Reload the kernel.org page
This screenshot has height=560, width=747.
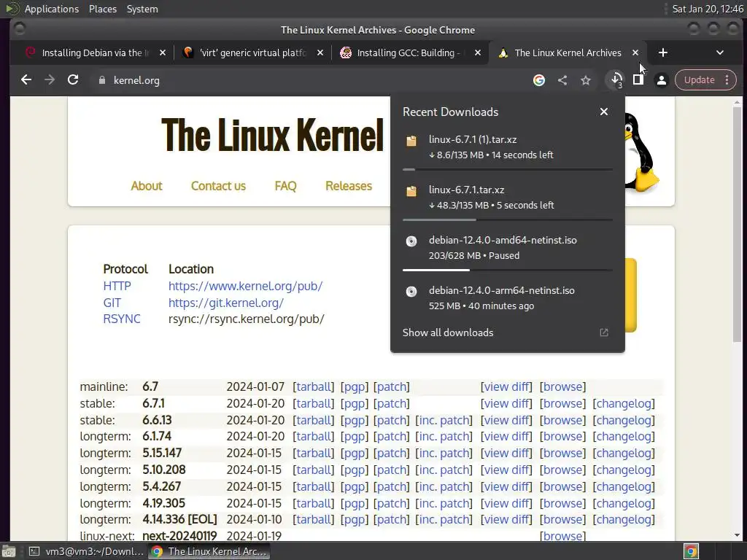(73, 80)
